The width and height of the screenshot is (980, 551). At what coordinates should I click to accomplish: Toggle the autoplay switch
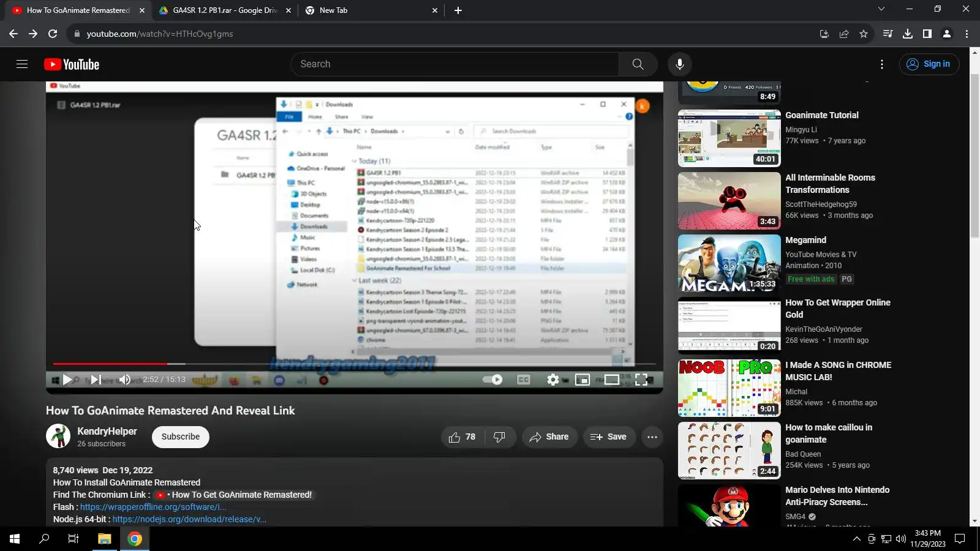tap(492, 380)
